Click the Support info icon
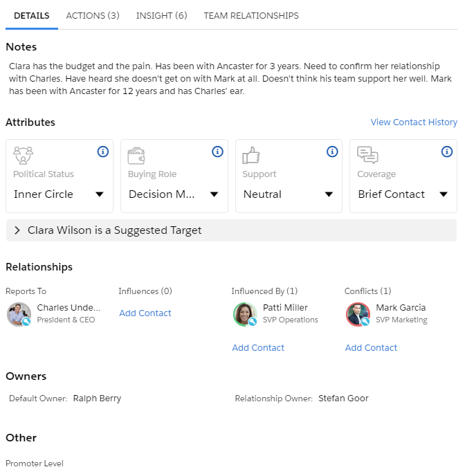This screenshot has width=465, height=476. pos(332,152)
